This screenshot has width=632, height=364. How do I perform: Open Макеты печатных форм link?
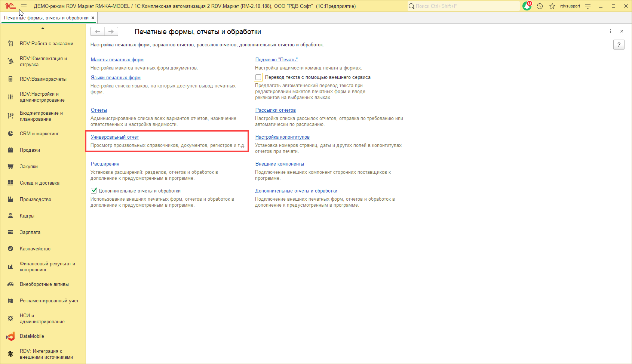pyautogui.click(x=117, y=60)
